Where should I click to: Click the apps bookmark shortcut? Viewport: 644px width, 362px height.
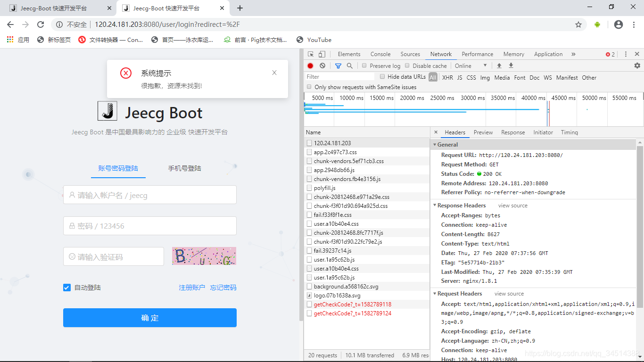click(x=18, y=40)
